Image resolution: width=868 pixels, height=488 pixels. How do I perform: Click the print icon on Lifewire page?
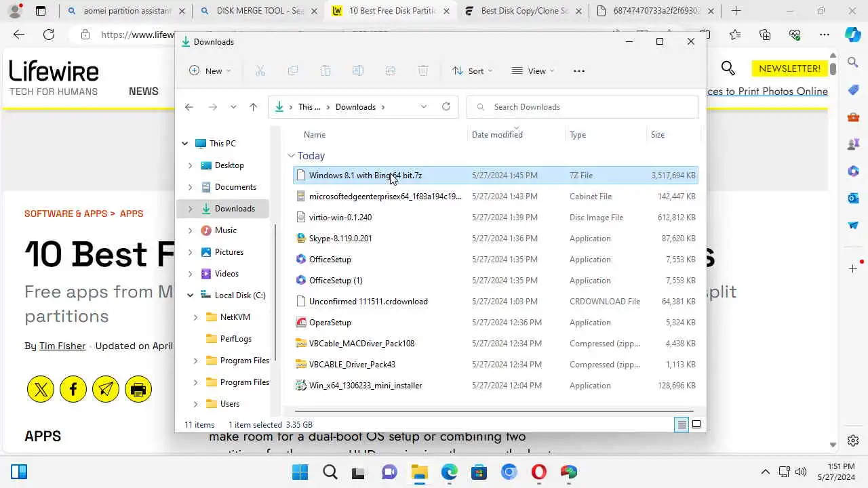138,389
